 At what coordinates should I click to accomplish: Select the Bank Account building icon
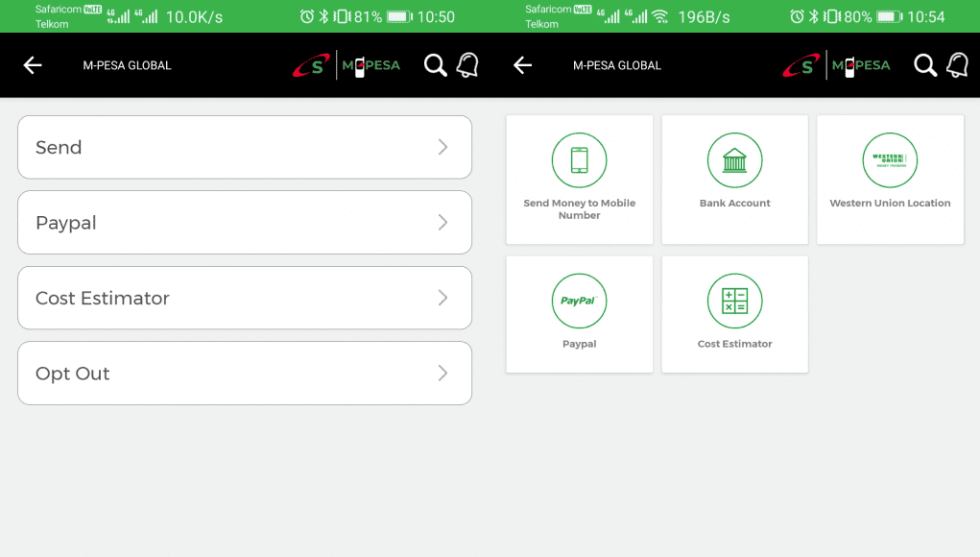[x=735, y=160]
